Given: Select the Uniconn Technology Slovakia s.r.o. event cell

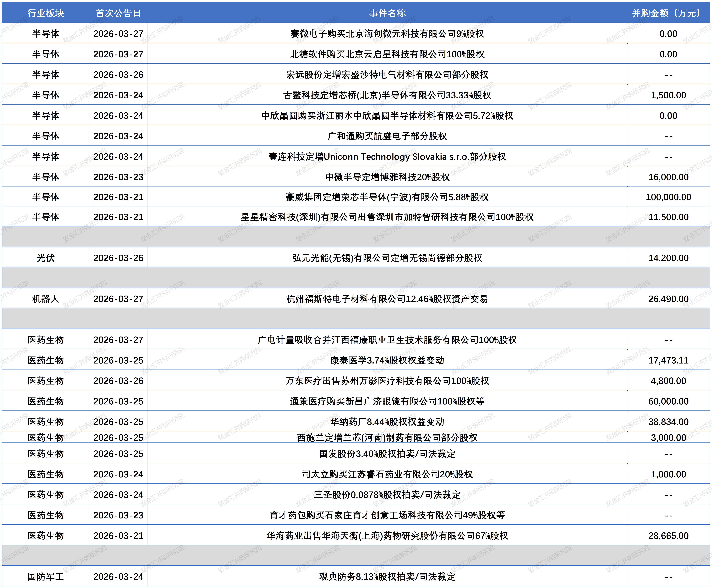Looking at the screenshot, I should coord(387,157).
